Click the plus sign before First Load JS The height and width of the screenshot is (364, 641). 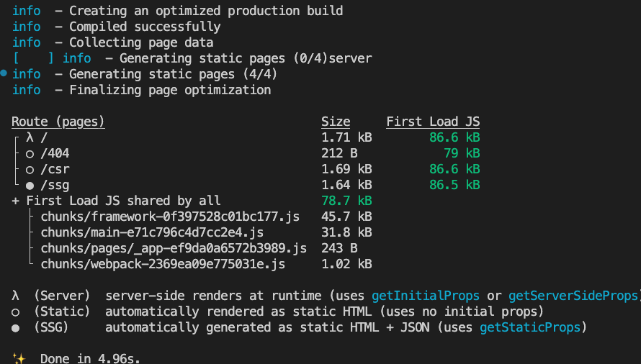coord(16,201)
